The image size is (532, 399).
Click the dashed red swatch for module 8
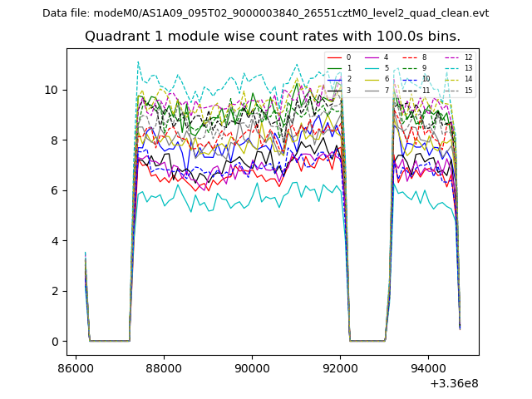click(x=409, y=57)
